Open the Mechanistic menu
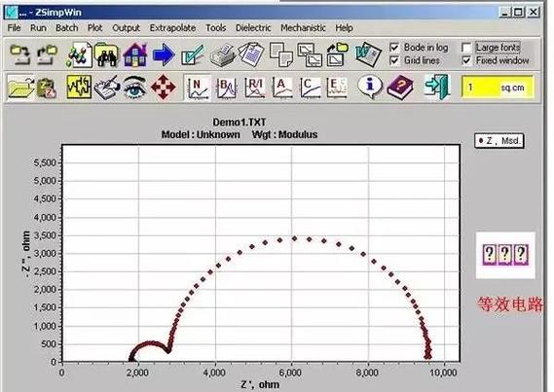 (303, 28)
